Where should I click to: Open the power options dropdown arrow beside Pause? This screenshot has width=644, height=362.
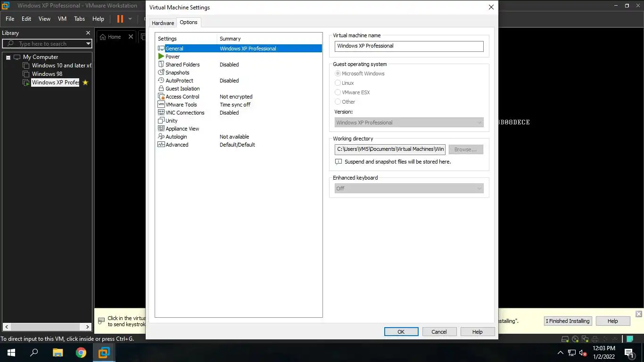coord(130,19)
